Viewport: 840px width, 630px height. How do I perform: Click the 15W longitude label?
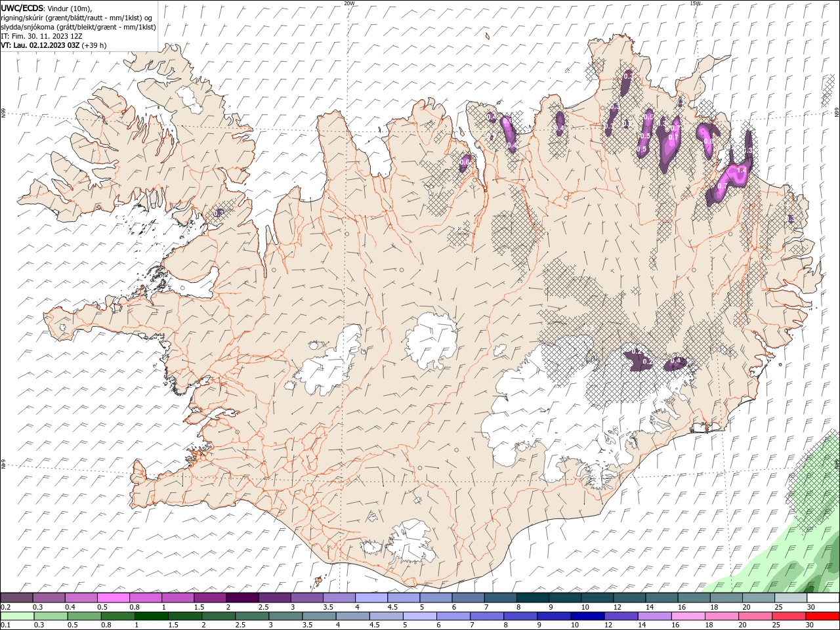pos(695,3)
